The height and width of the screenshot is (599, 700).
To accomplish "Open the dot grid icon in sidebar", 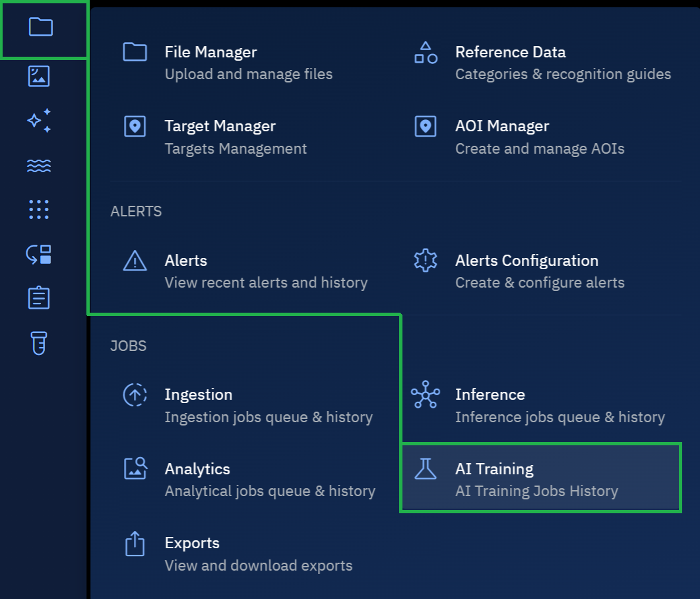I will (39, 210).
